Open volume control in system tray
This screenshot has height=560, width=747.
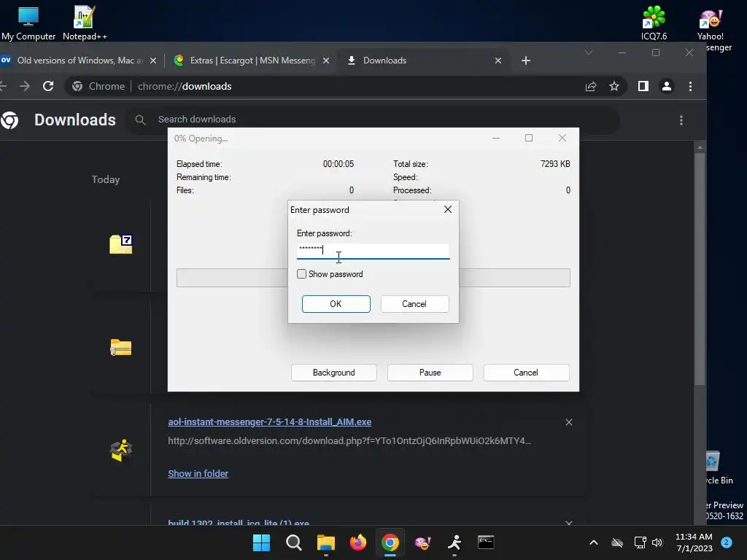pyautogui.click(x=657, y=542)
